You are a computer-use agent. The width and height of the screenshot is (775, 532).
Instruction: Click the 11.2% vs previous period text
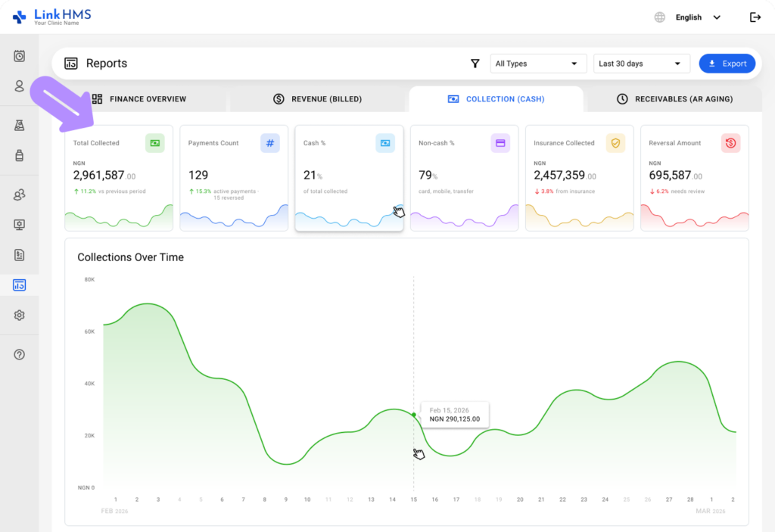click(x=110, y=191)
